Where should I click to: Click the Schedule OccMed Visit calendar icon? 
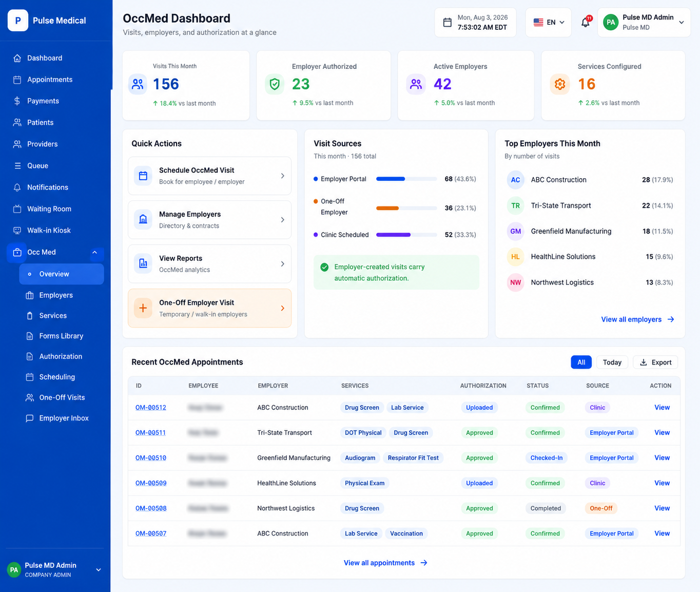pyautogui.click(x=143, y=176)
